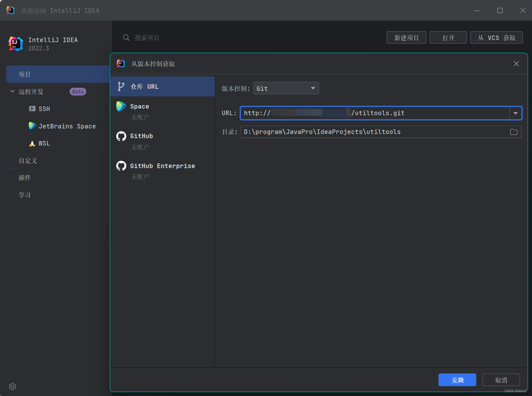
Task: Click the 新建项目 button
Action: [x=406, y=38]
